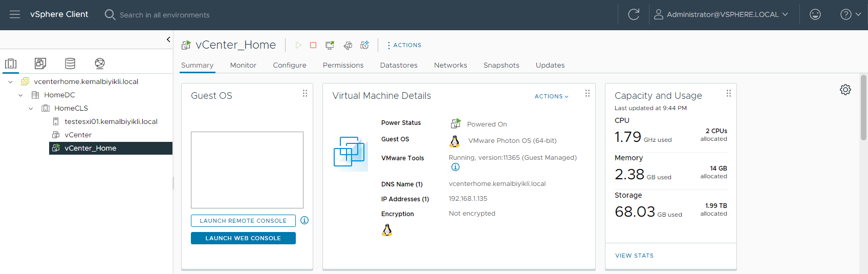Click the large virtual machine icon
This screenshot has width=868, height=274.
[351, 153]
